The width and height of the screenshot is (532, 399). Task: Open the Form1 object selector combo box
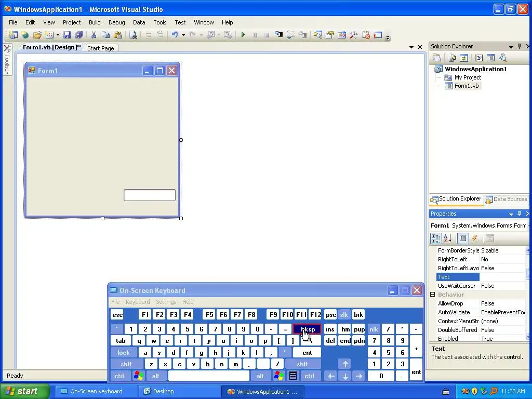click(480, 225)
